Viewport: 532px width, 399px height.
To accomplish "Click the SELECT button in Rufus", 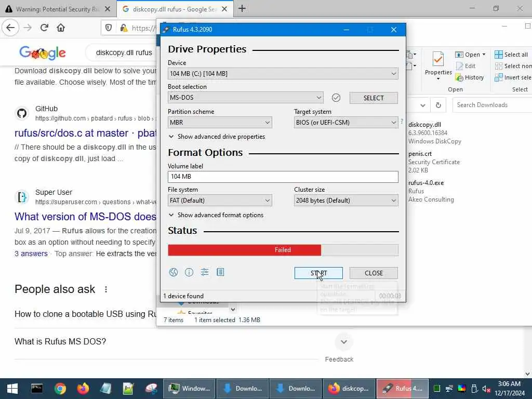I will click(374, 98).
